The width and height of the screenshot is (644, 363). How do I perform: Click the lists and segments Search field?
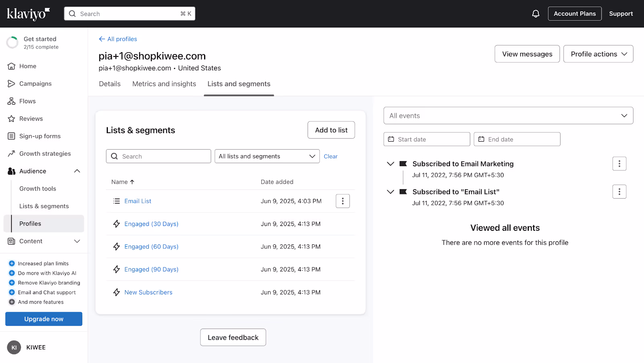(159, 156)
